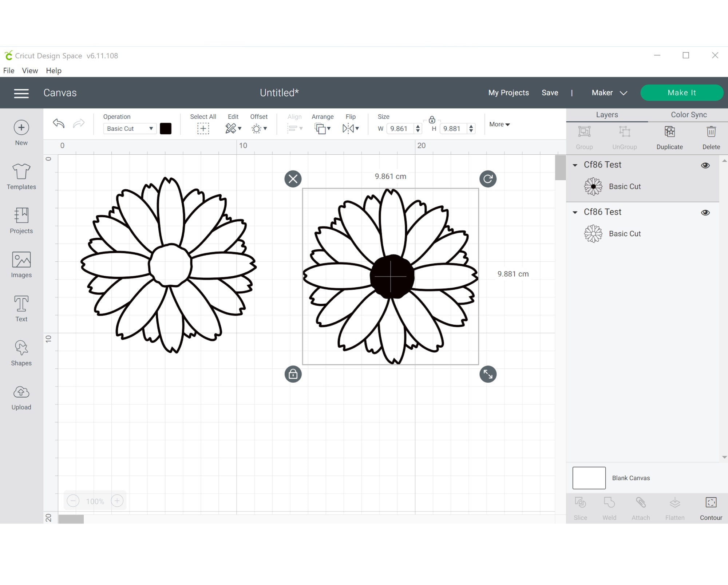Click the New project icon
Viewport: 728px width, 585px height.
click(21, 128)
